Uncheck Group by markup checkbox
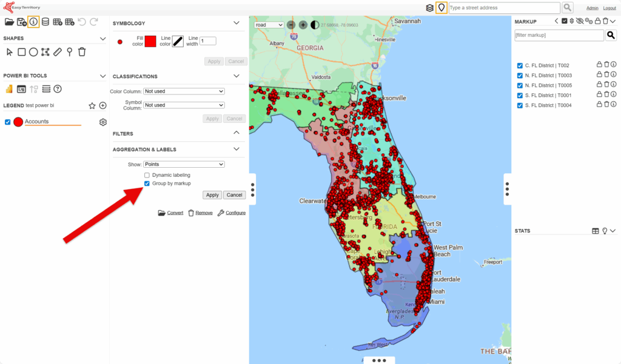 pyautogui.click(x=147, y=183)
